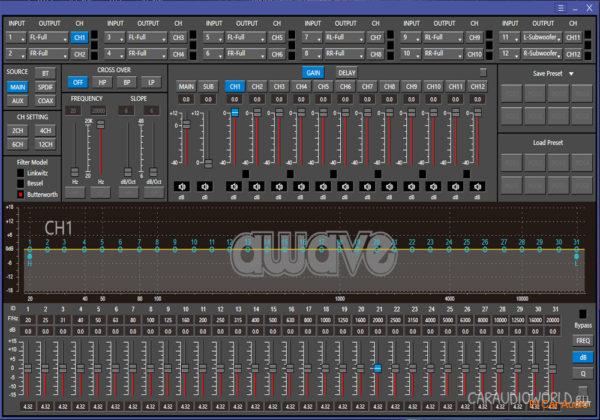Select 12CH channel setting
Screen dimensions: 600x420
pos(45,144)
